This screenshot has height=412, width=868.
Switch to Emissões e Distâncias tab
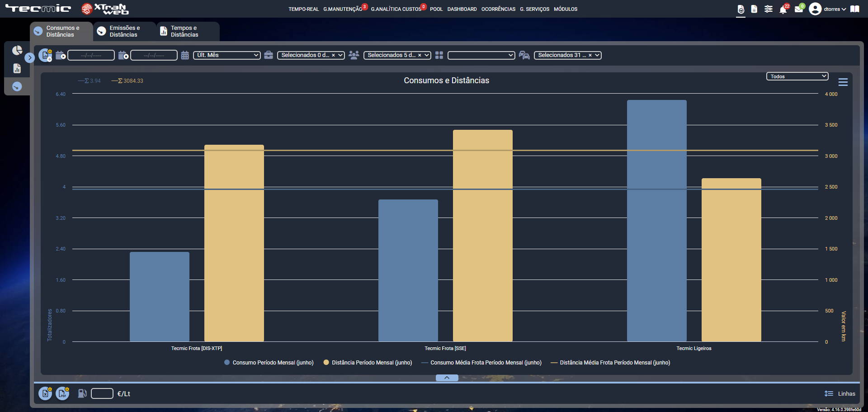coord(125,31)
